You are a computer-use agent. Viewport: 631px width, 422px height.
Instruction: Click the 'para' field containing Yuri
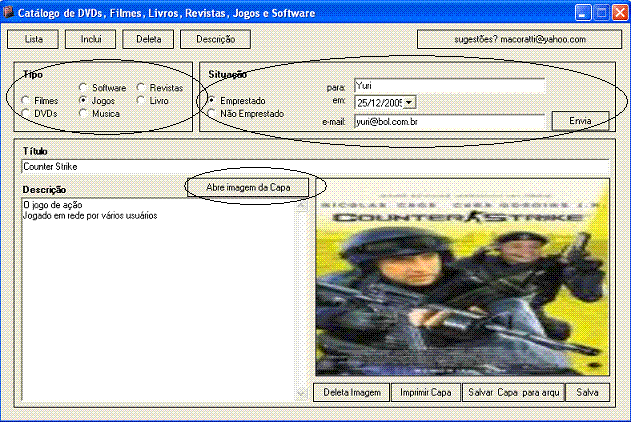450,86
